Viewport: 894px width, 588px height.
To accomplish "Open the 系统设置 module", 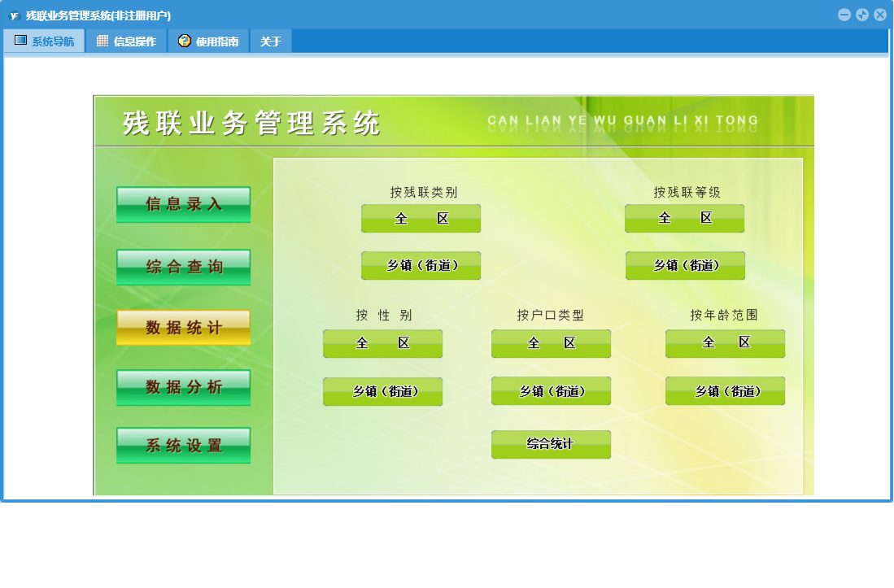I will click(184, 446).
